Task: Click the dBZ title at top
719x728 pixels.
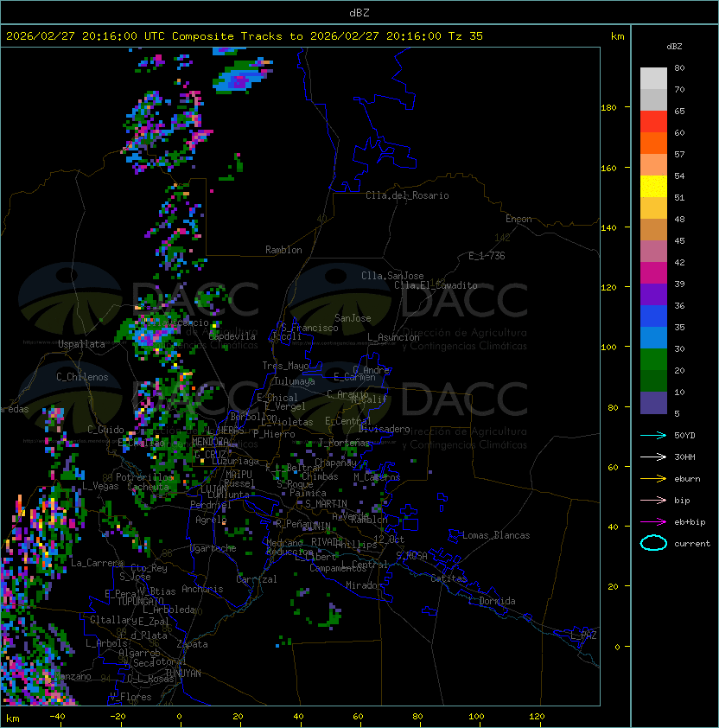Action: (359, 12)
